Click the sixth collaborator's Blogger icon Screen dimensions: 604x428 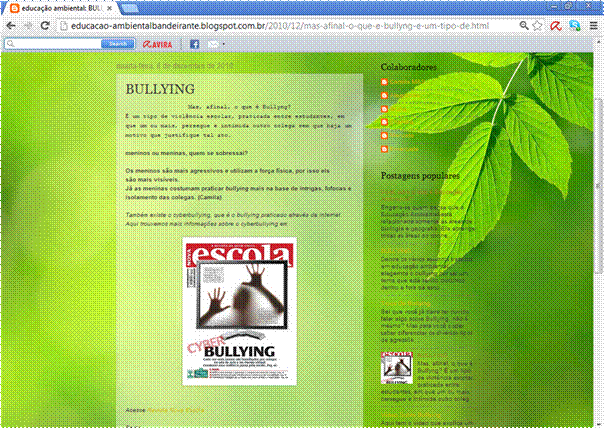click(x=384, y=149)
